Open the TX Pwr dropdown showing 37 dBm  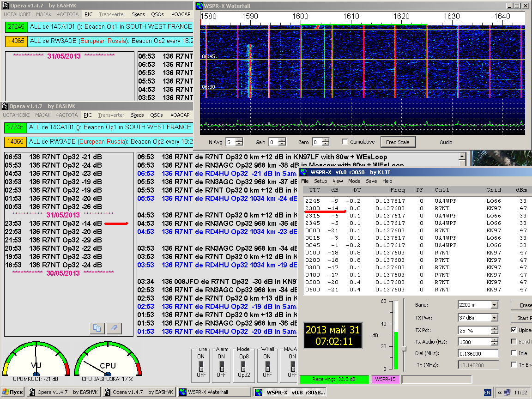[494, 318]
